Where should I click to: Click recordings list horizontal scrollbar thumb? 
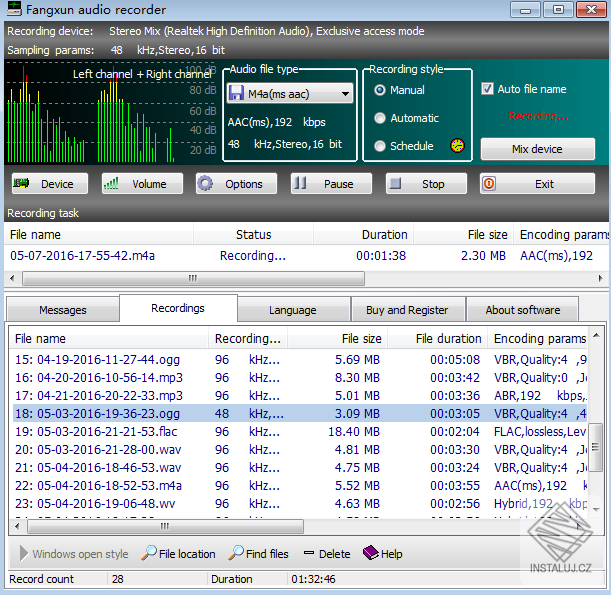165,526
